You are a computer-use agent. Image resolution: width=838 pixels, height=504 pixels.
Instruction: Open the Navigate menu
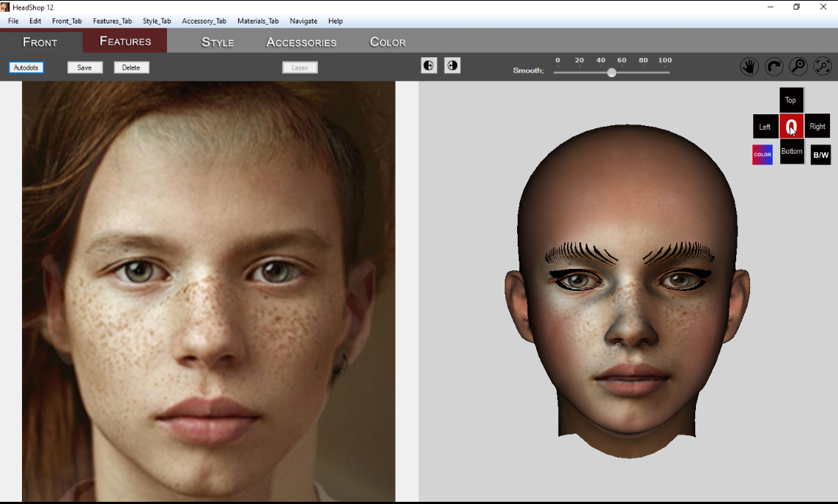303,21
